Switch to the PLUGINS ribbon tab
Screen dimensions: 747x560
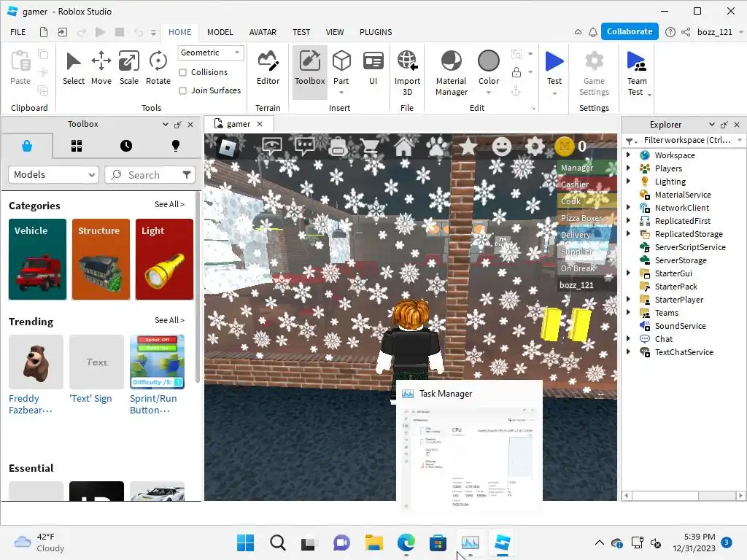pos(376,32)
